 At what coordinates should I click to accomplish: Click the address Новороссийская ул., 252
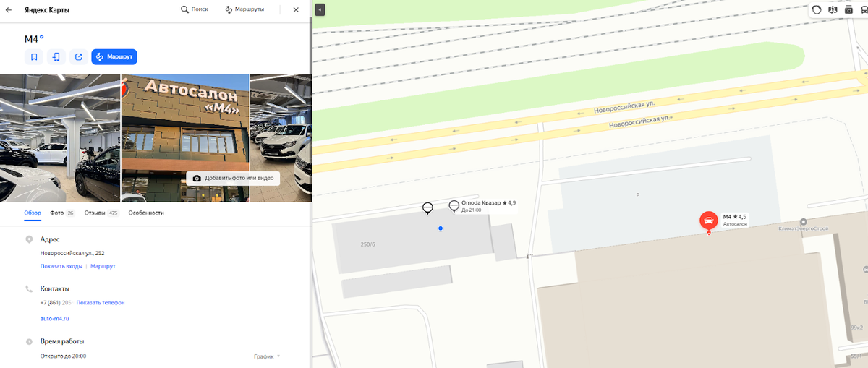(72, 253)
